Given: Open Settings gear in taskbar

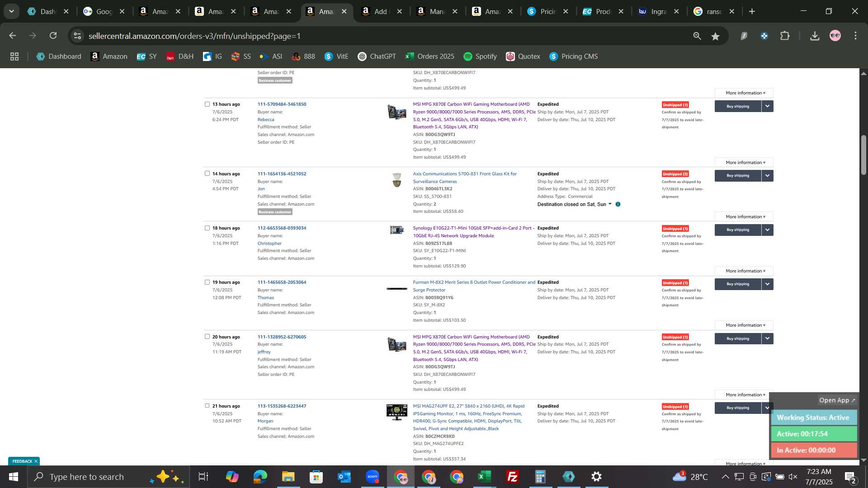Looking at the screenshot, I should click(596, 477).
